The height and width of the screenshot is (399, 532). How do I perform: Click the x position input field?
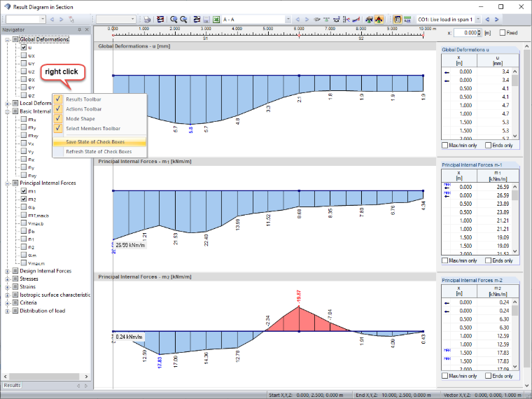(x=465, y=33)
